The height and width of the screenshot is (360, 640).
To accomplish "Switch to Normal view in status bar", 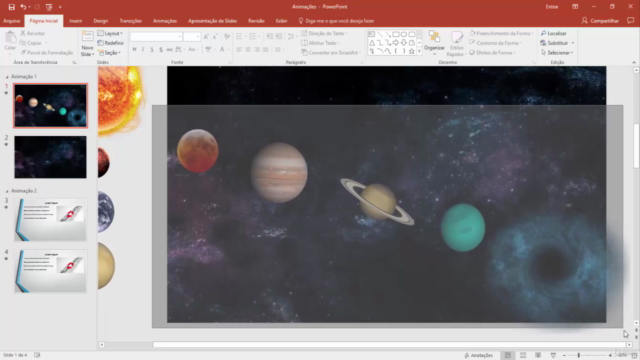I will point(508,355).
